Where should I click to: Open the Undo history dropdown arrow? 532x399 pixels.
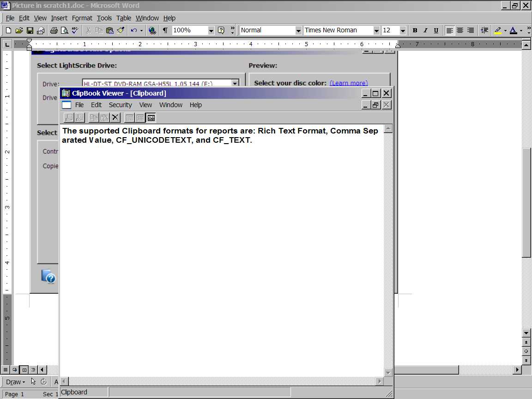pyautogui.click(x=141, y=30)
